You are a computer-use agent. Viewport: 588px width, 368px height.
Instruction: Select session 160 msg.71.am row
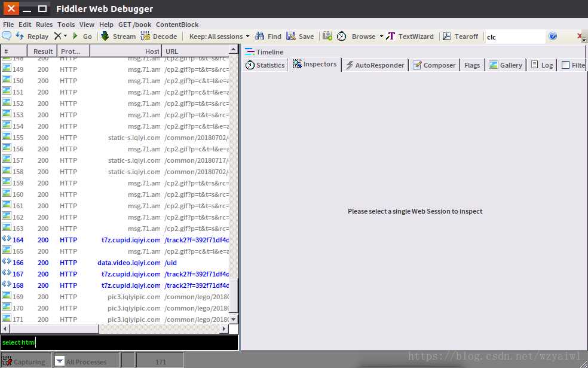[115, 194]
